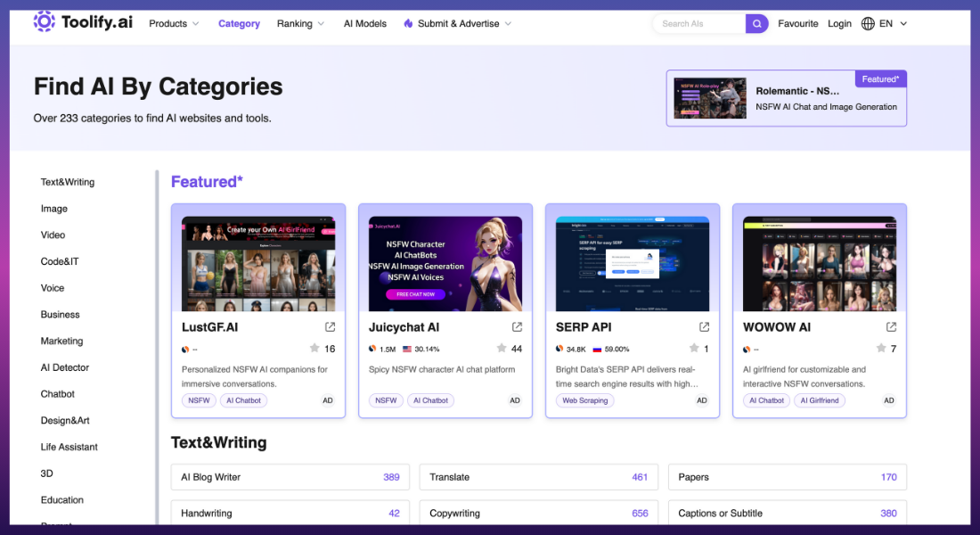This screenshot has height=535, width=980.
Task: Click the star icon on the SERP API card
Action: click(x=696, y=349)
